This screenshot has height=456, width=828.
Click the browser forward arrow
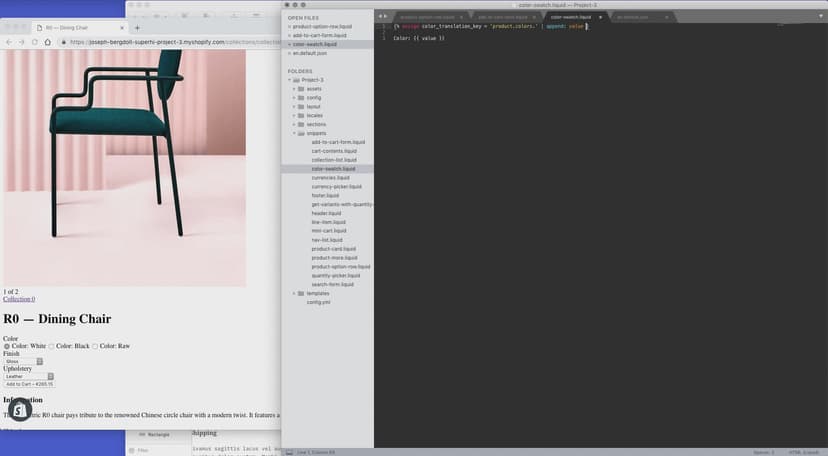[x=21, y=42]
